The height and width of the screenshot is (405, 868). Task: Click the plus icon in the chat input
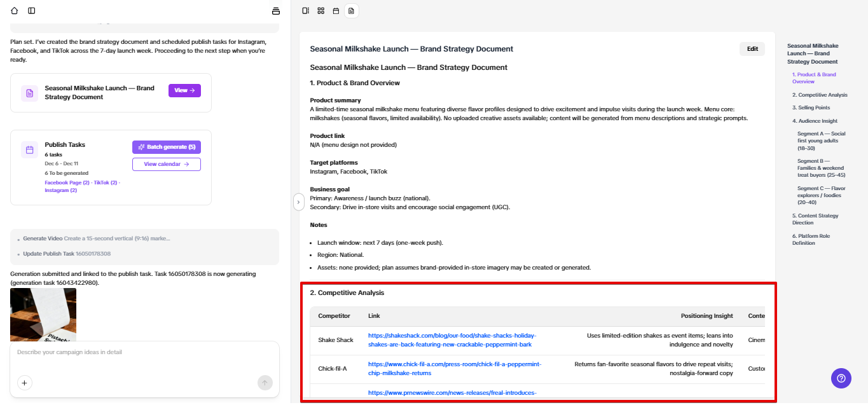(x=24, y=383)
